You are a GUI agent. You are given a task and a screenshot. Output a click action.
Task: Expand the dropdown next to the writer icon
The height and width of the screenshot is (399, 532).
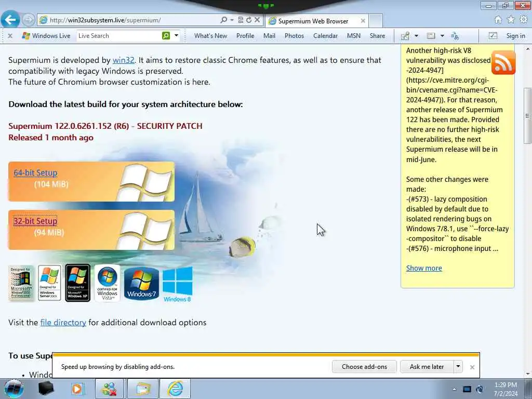pyautogui.click(x=416, y=36)
